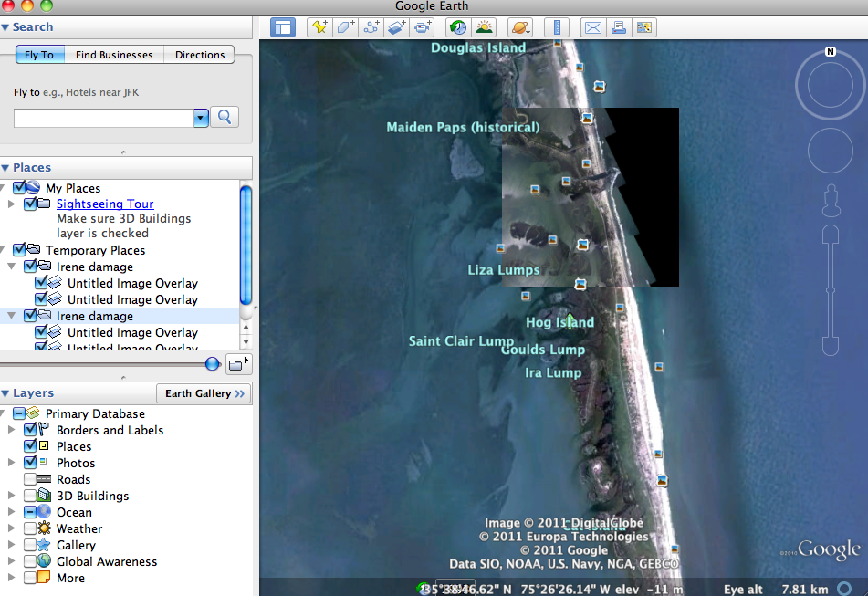
Task: Open the photo marker near Douglas Island
Action: pos(558,43)
